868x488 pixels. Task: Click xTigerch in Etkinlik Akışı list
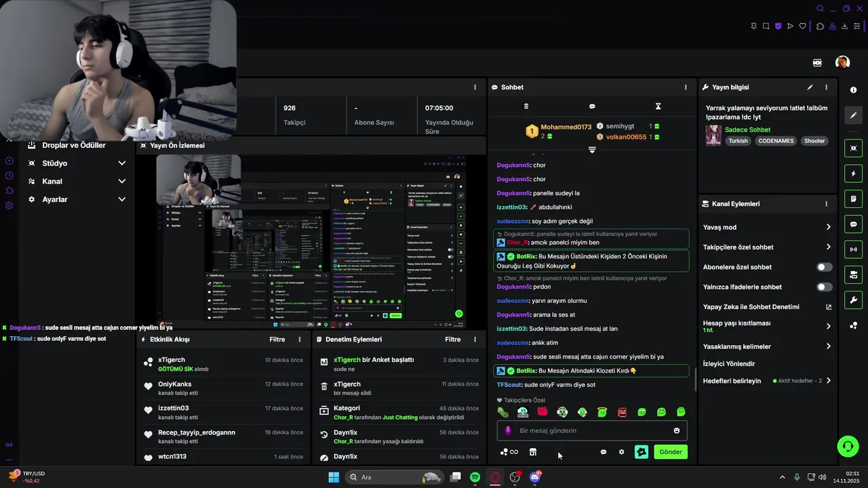click(x=172, y=360)
